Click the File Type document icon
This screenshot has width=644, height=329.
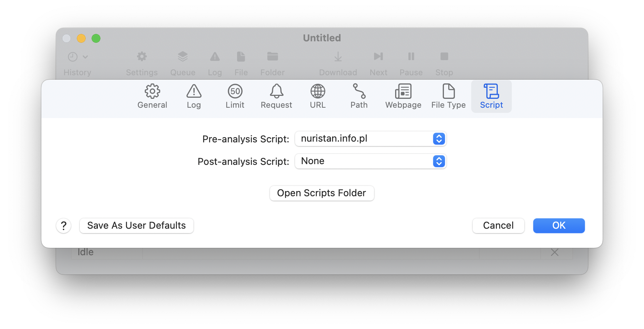[448, 91]
